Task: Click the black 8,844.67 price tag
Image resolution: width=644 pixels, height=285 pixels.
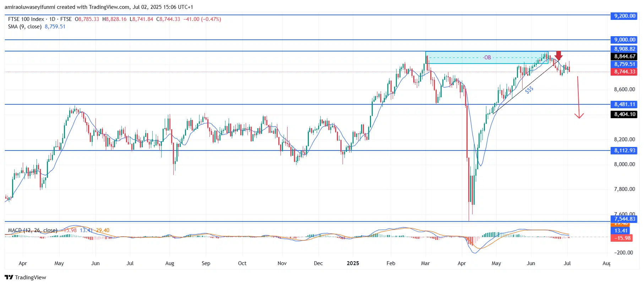Action: click(624, 56)
